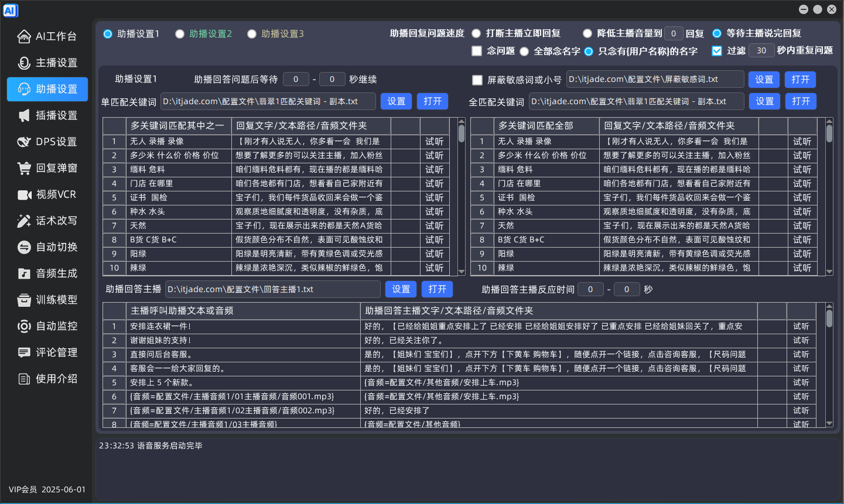Select 助播设置1 radio button
Screen dimensions: 844x504
[x=108, y=34]
